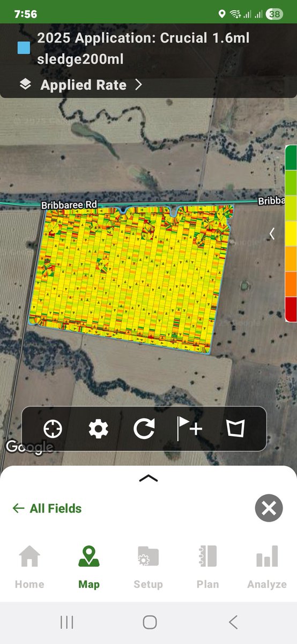Select the Map tab

click(x=89, y=567)
